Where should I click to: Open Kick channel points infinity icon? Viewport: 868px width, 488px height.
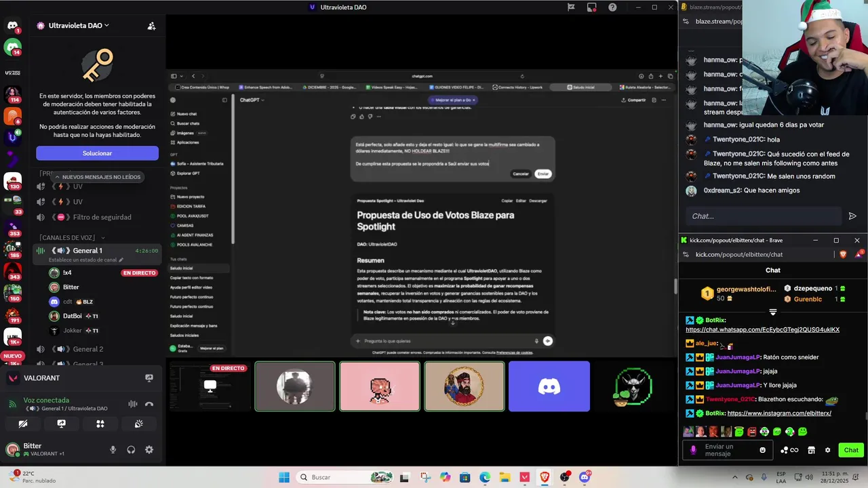pos(789,450)
